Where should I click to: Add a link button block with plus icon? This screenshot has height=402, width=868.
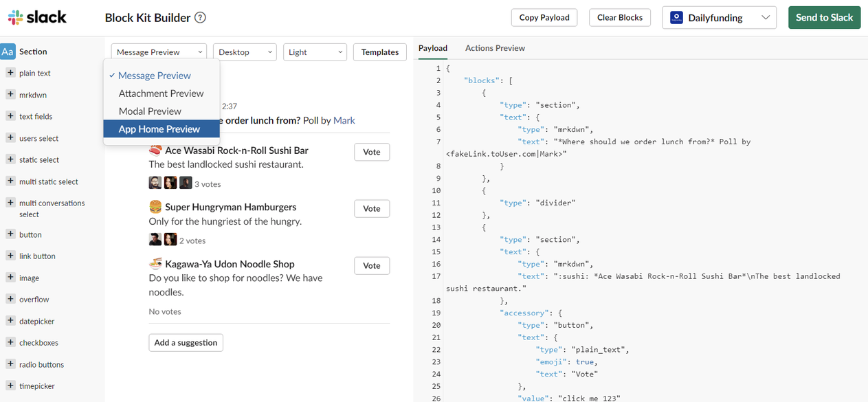click(10, 256)
